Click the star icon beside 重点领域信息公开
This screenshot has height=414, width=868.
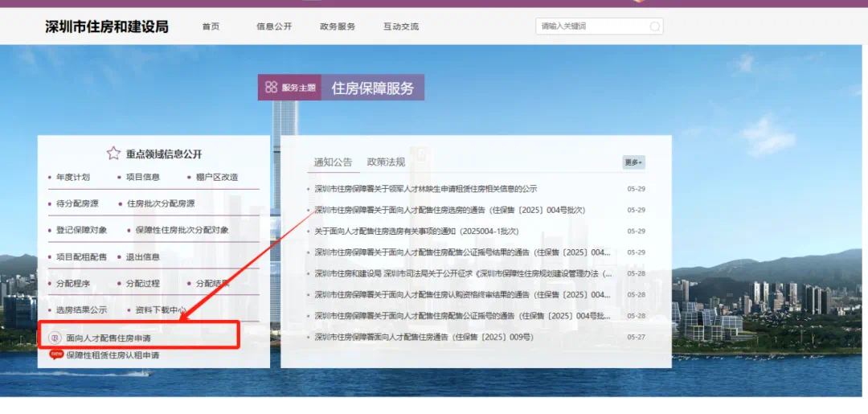tap(113, 154)
